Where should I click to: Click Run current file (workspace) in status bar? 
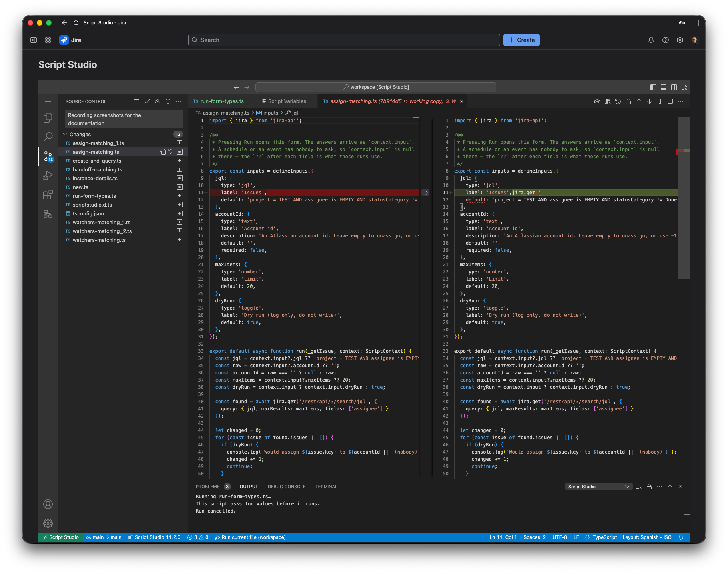click(250, 537)
